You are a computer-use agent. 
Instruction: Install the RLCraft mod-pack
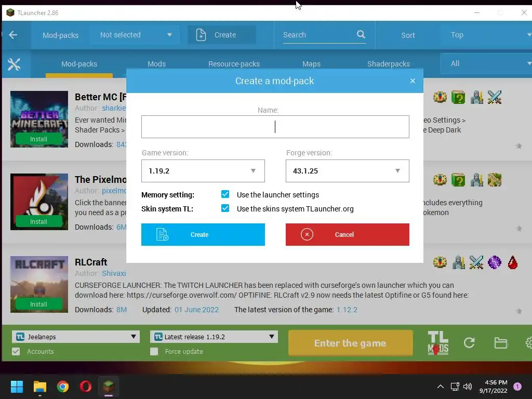click(x=38, y=304)
